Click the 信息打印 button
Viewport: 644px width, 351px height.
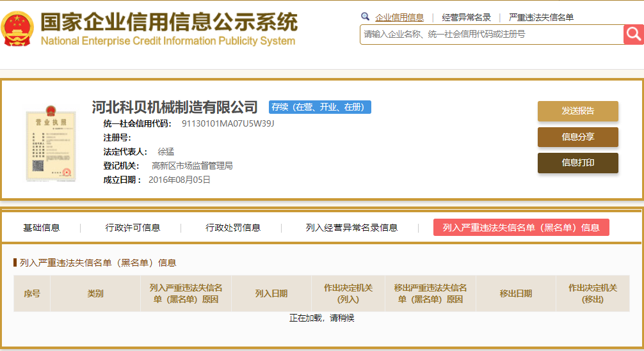[x=578, y=163]
